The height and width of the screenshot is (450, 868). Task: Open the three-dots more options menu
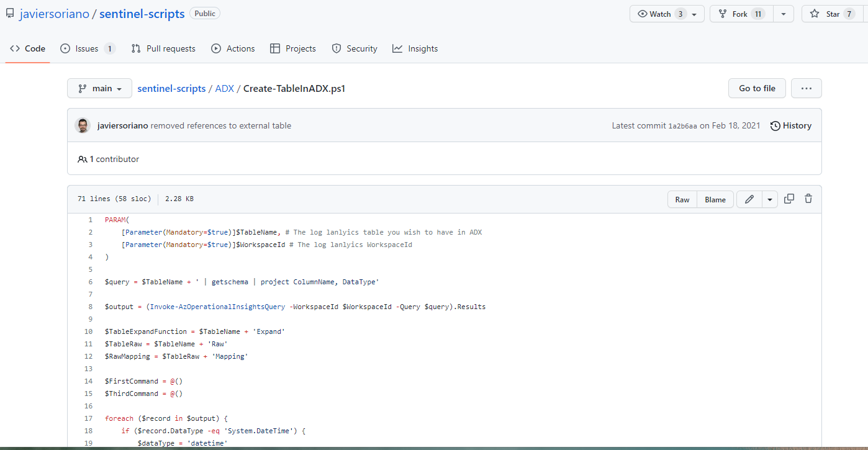(807, 88)
